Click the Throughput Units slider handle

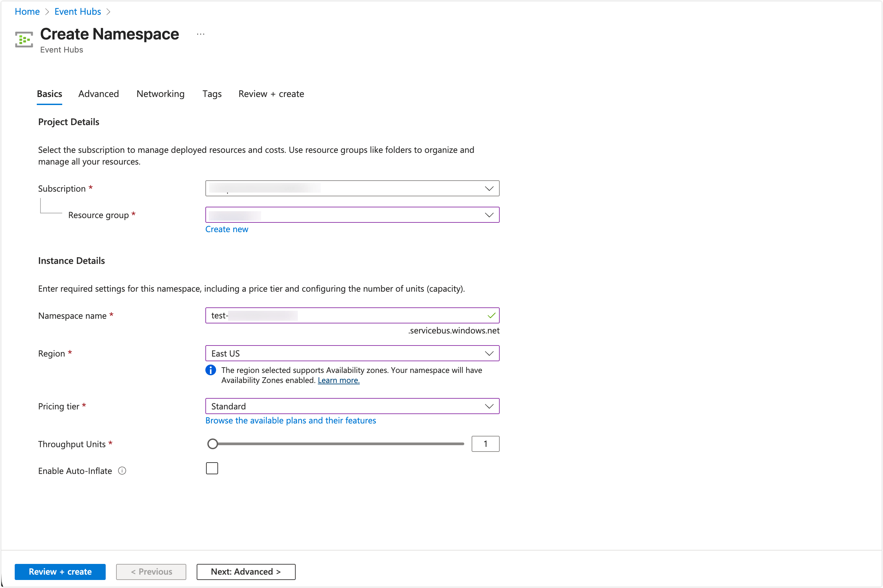(x=213, y=444)
